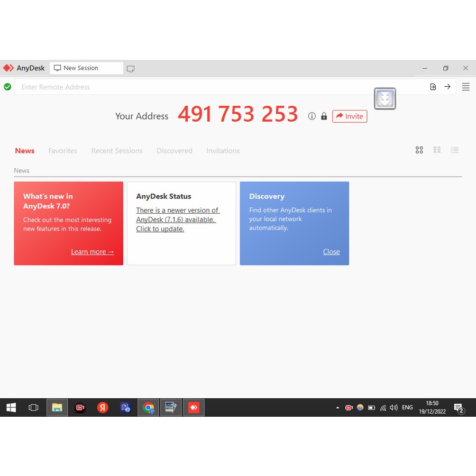476x476 pixels.
Task: Click the Invite button
Action: (x=350, y=116)
